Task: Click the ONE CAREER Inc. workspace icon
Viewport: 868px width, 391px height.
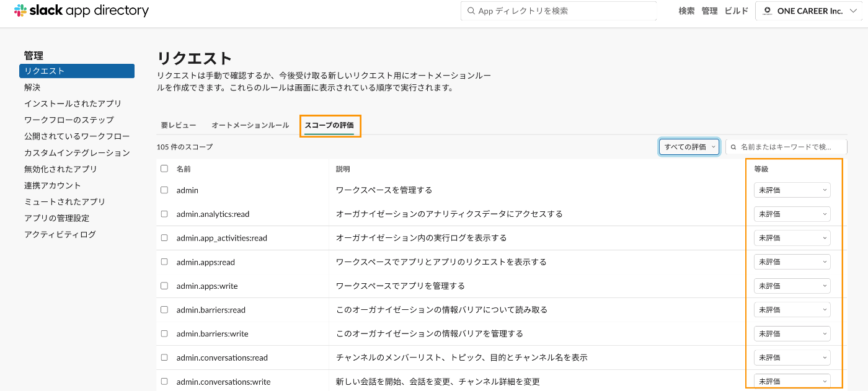Action: (767, 11)
